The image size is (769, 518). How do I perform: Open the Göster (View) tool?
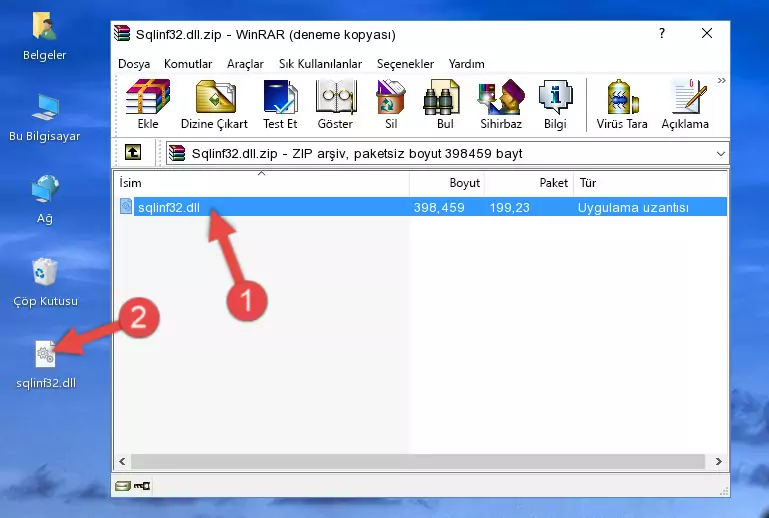point(335,104)
